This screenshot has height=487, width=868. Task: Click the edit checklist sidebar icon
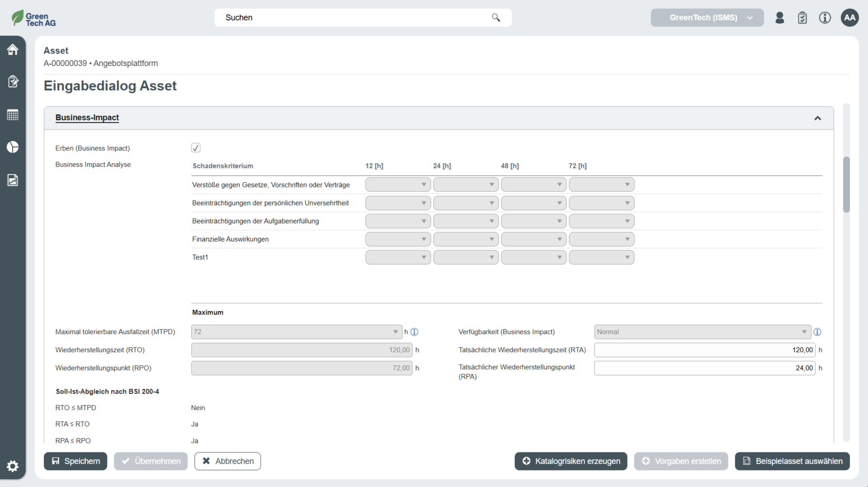tap(13, 82)
